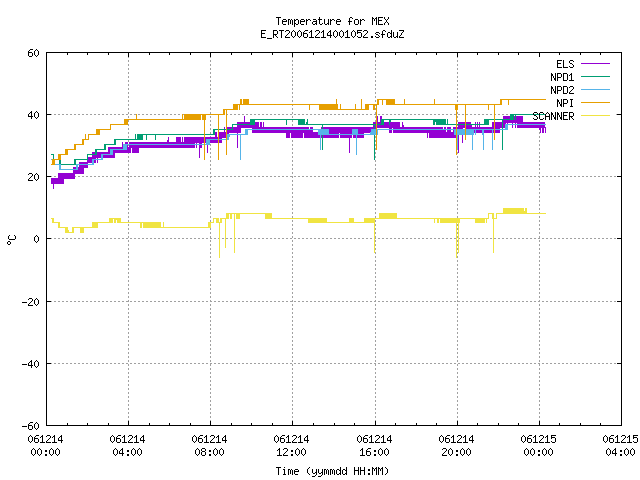Viewport: 640px width, 480px height.
Task: Click the filename E_RT20061214001052.sfduZ subtitle
Action: (332, 34)
